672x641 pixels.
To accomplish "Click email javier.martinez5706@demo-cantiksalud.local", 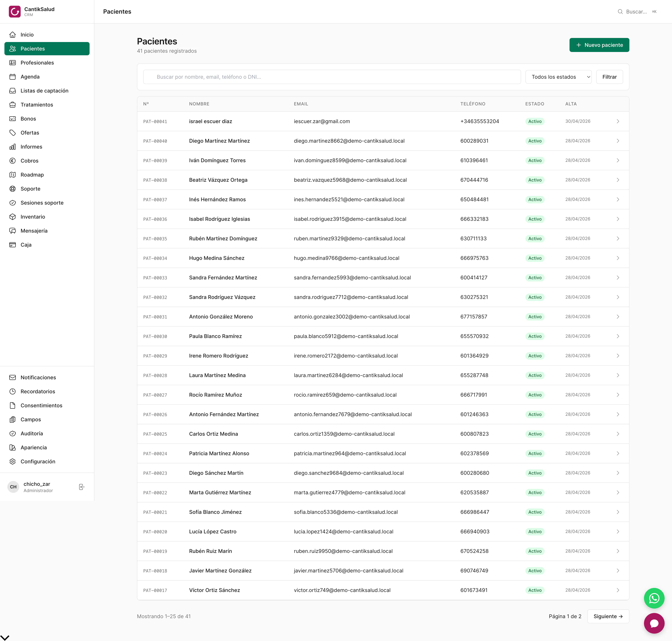I will (348, 571).
